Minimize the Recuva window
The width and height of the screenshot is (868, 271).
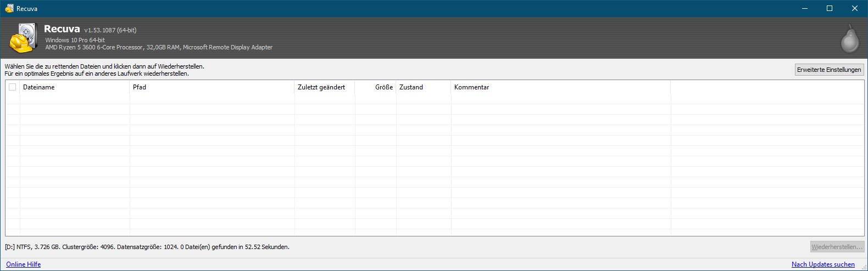coord(804,8)
